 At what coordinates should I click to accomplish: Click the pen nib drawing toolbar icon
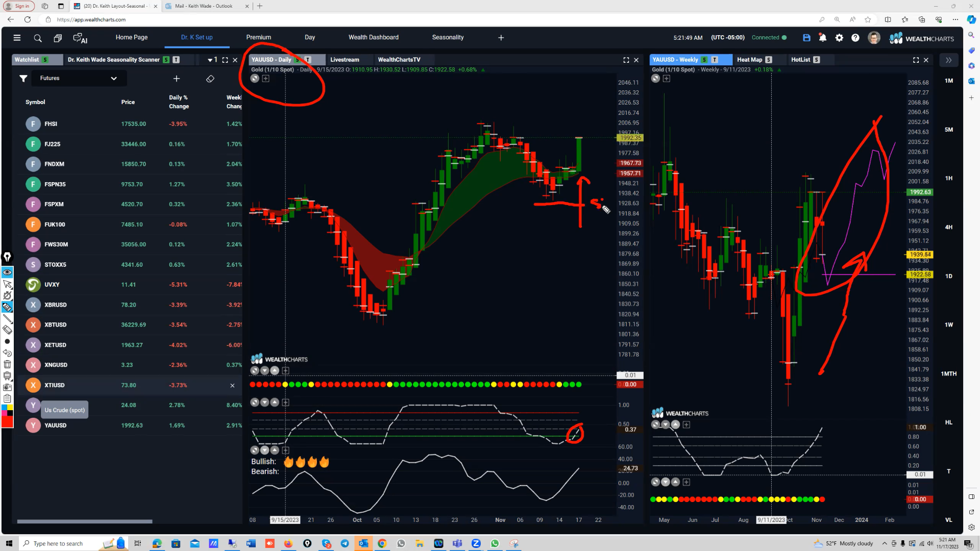[7, 257]
